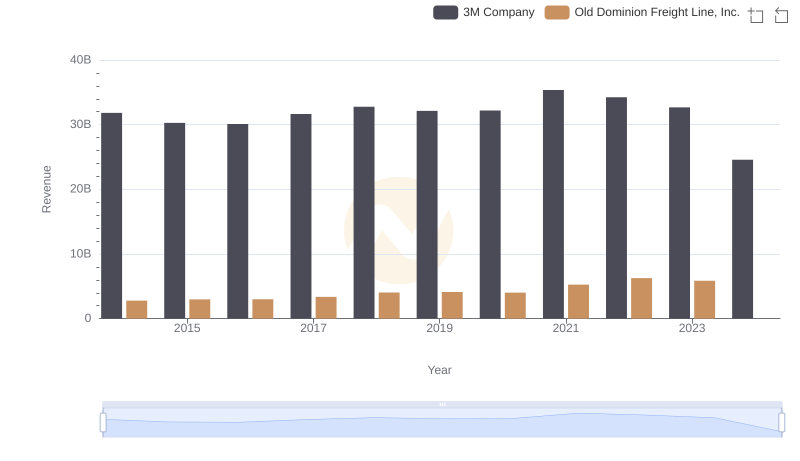The height and width of the screenshot is (461, 800).
Task: Click the 20B y-axis label
Action: [81, 189]
